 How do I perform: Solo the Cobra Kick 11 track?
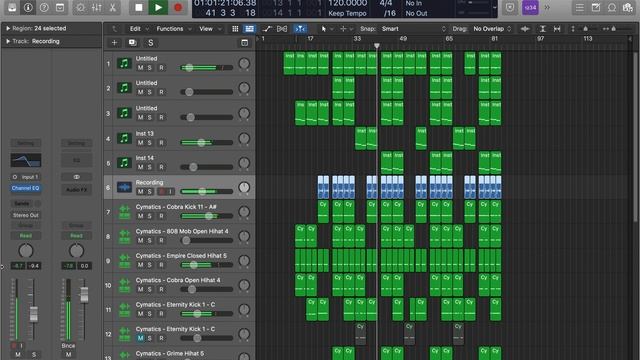[x=149, y=216]
